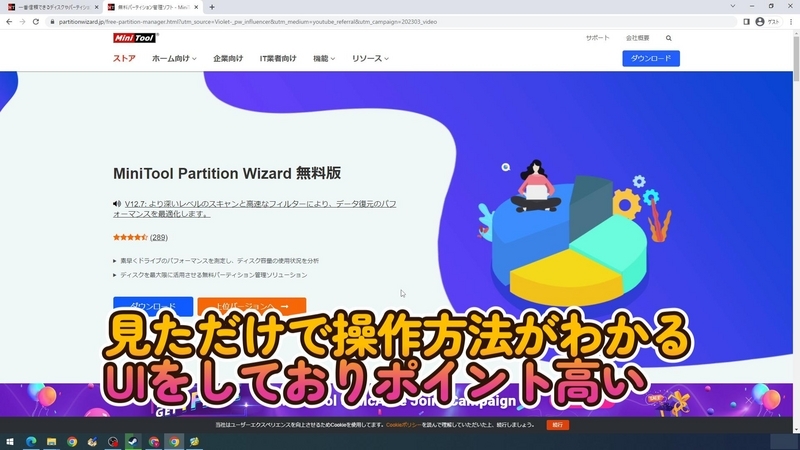
Task: Open the active Chrome window taskbar icon
Action: (x=174, y=441)
